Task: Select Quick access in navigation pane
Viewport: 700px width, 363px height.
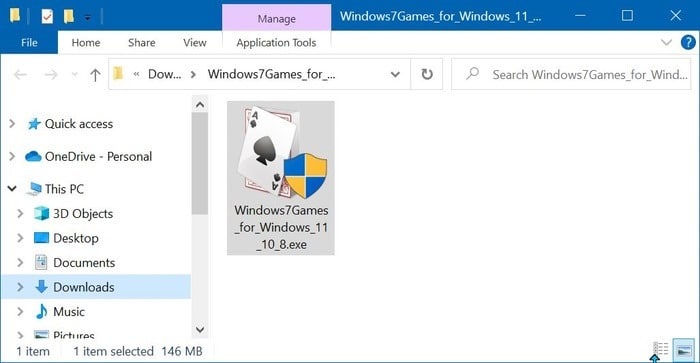Action: tap(79, 124)
